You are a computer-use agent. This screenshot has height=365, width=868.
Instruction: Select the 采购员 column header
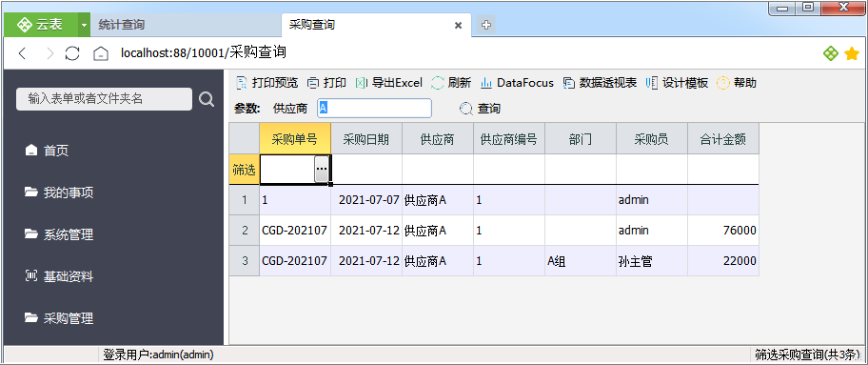[x=652, y=139]
